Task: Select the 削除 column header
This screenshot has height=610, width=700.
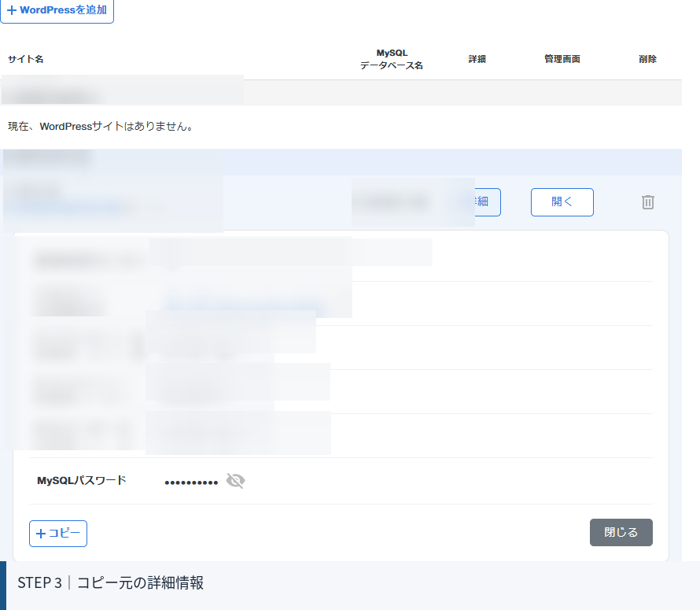Action: pos(647,59)
